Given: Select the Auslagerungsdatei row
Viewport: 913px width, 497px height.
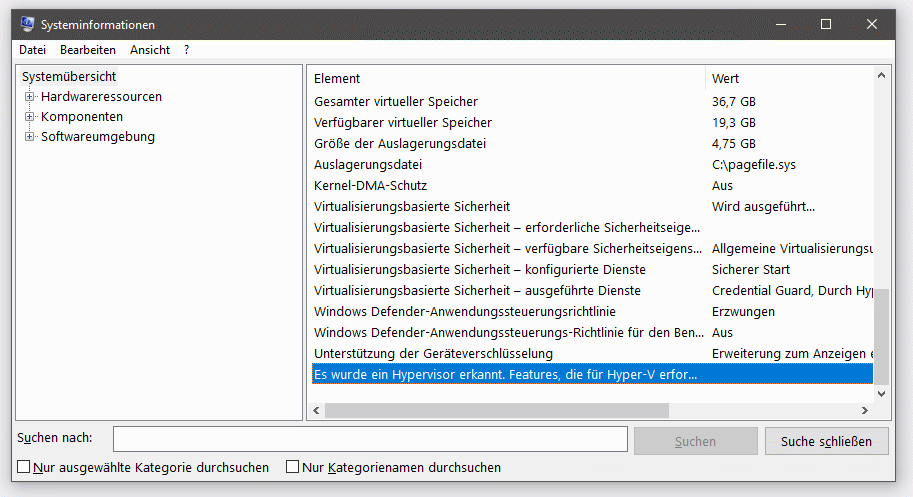Looking at the screenshot, I should 592,165.
